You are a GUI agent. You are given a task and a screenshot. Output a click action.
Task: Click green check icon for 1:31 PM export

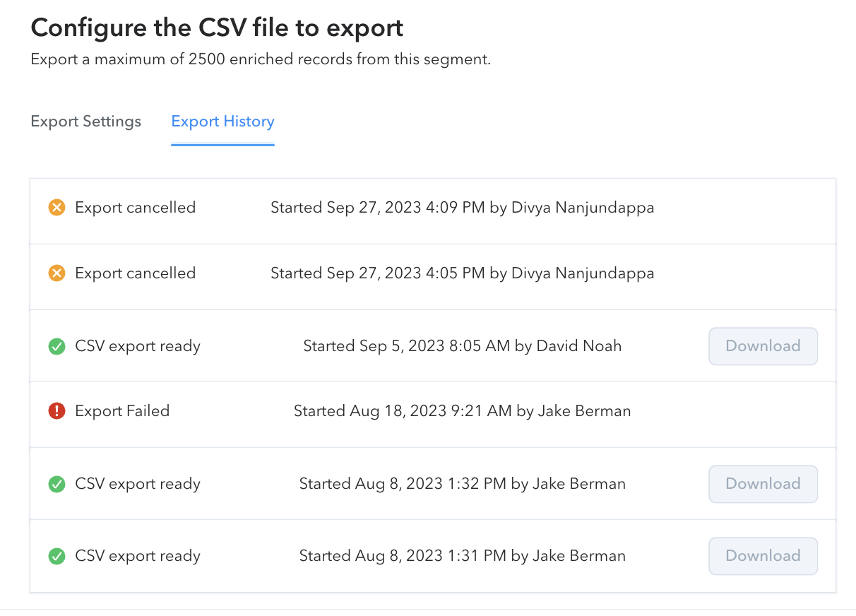coord(57,556)
